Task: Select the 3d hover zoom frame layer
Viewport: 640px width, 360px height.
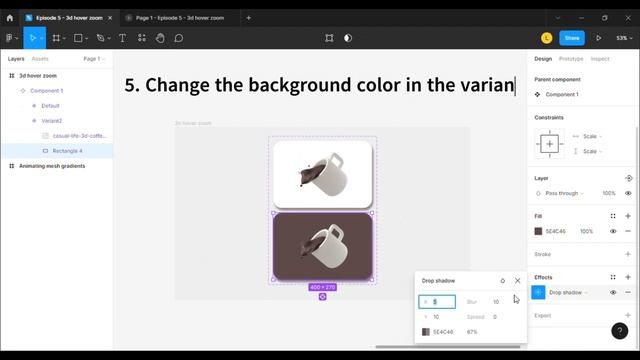Action: [38, 76]
